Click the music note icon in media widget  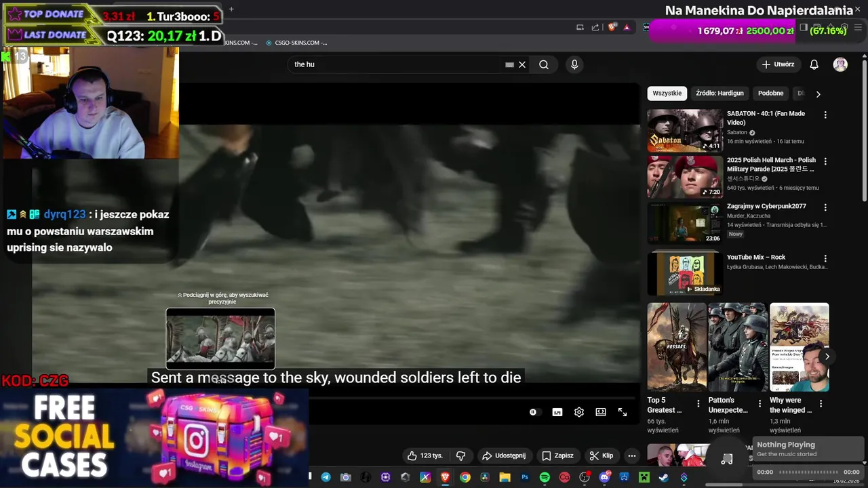(x=727, y=459)
